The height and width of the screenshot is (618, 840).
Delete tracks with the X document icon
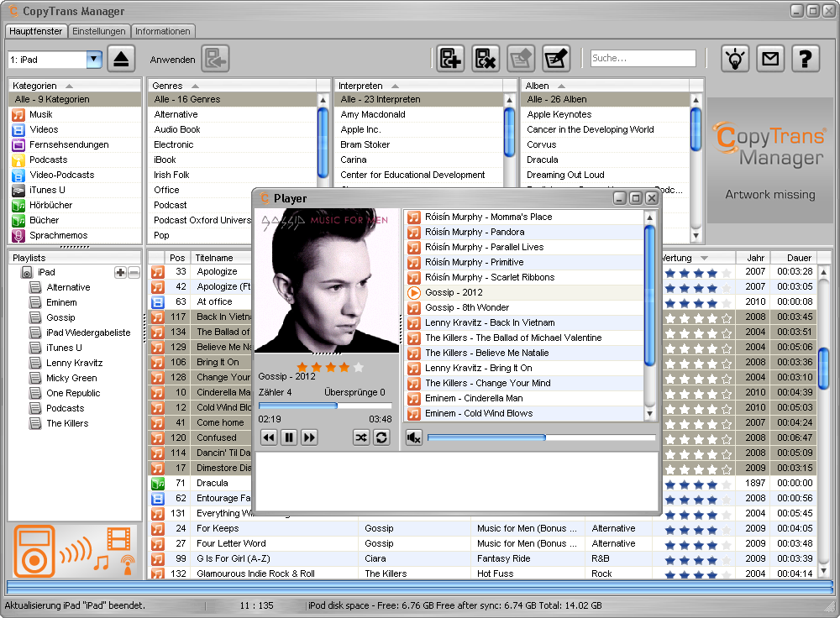point(486,59)
